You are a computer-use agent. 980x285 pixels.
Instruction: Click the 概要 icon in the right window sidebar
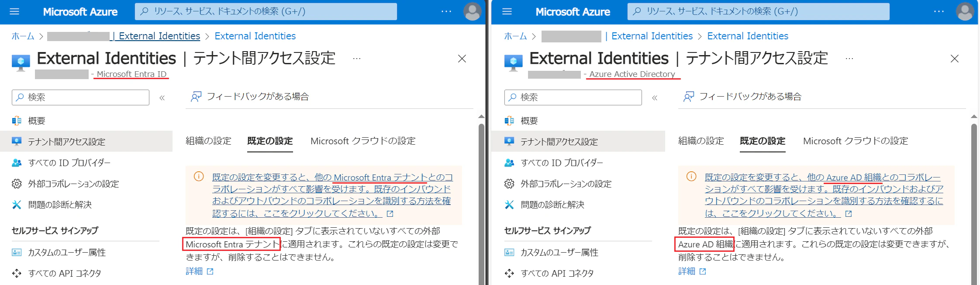coord(509,121)
